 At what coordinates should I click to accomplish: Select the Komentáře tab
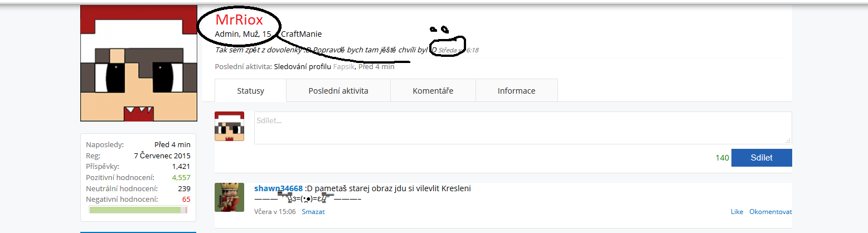433,91
